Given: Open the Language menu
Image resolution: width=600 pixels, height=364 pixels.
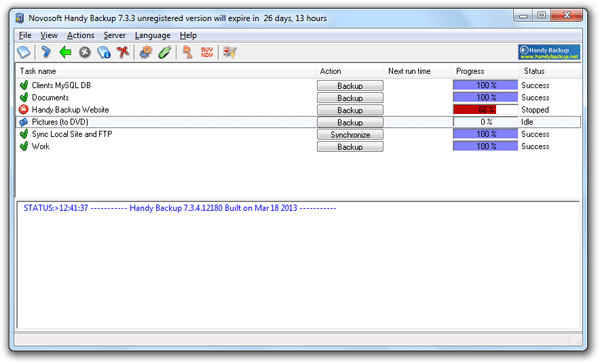Looking at the screenshot, I should (153, 36).
